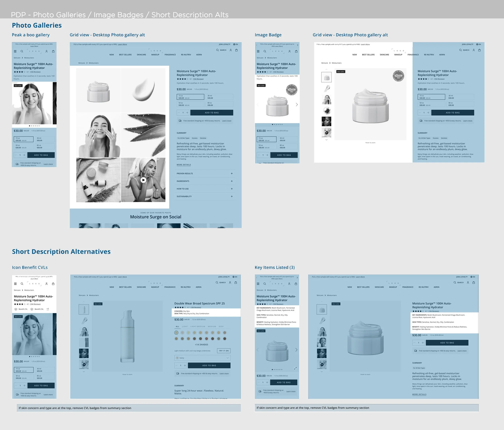
Task: Open hamburger menu in Peak a boo gallery mockup
Action: [15, 51]
